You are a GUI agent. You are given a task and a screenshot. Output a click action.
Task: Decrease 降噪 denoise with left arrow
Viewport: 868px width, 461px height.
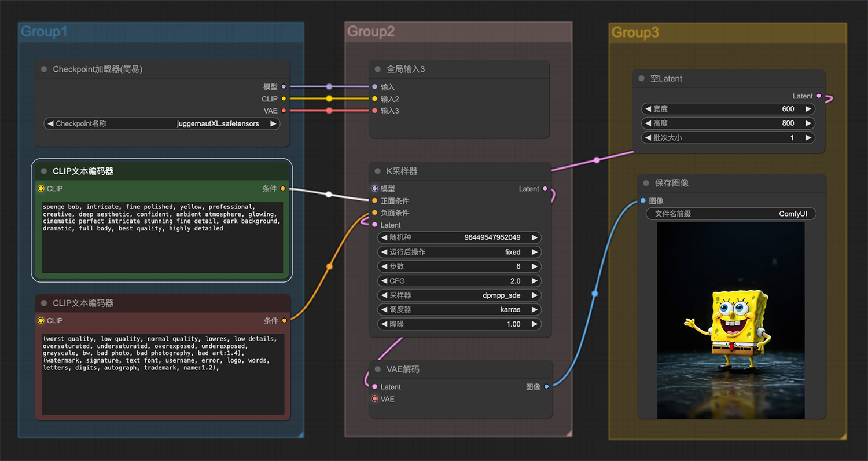click(384, 324)
